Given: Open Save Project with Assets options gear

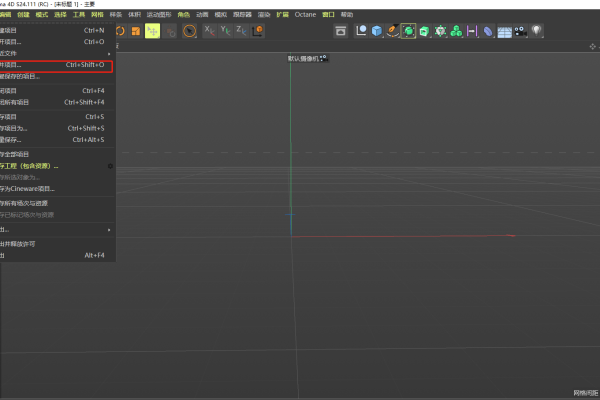Looking at the screenshot, I should (109, 166).
